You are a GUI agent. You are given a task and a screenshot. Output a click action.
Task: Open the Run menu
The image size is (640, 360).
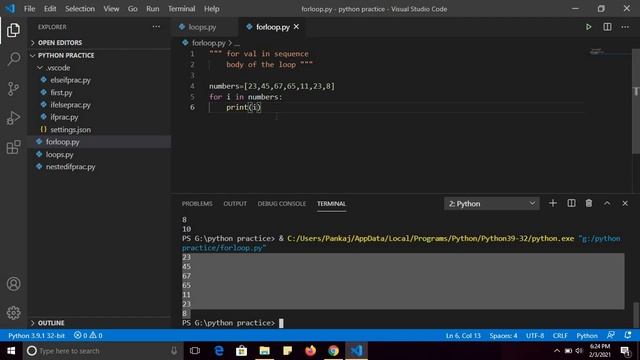153,9
